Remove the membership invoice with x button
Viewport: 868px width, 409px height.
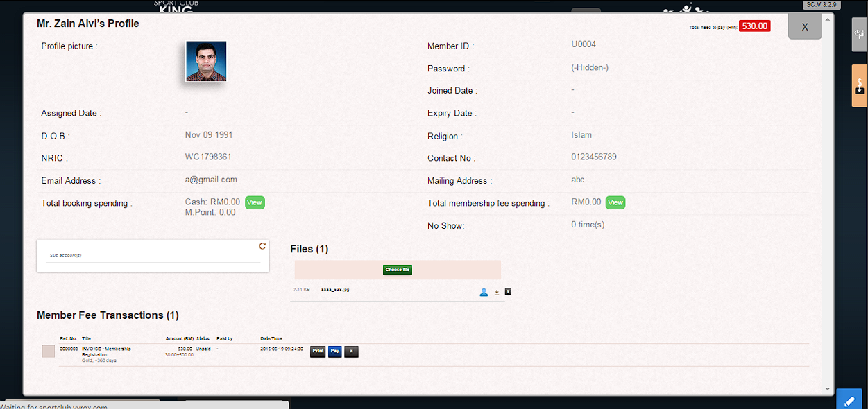352,351
